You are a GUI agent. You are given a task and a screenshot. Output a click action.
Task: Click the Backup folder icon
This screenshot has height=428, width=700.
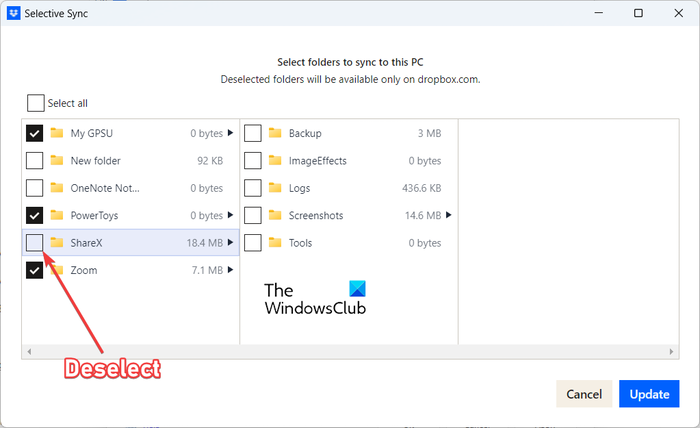275,133
